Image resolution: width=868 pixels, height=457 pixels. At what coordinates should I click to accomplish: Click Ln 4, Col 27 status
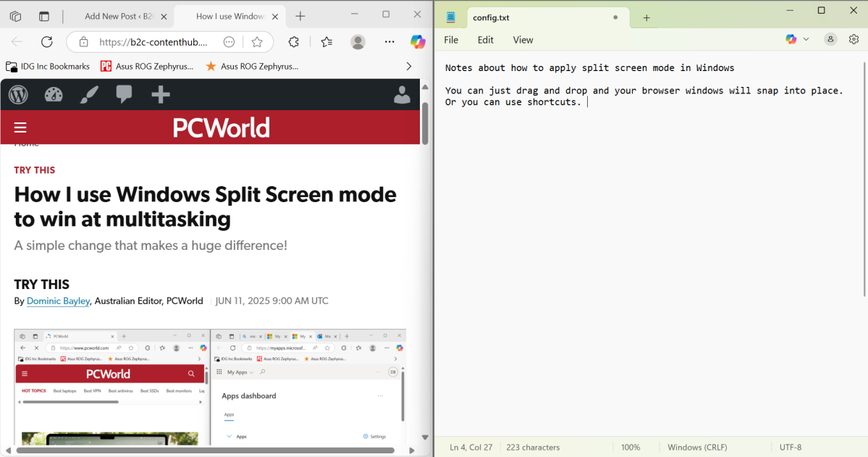[471, 447]
